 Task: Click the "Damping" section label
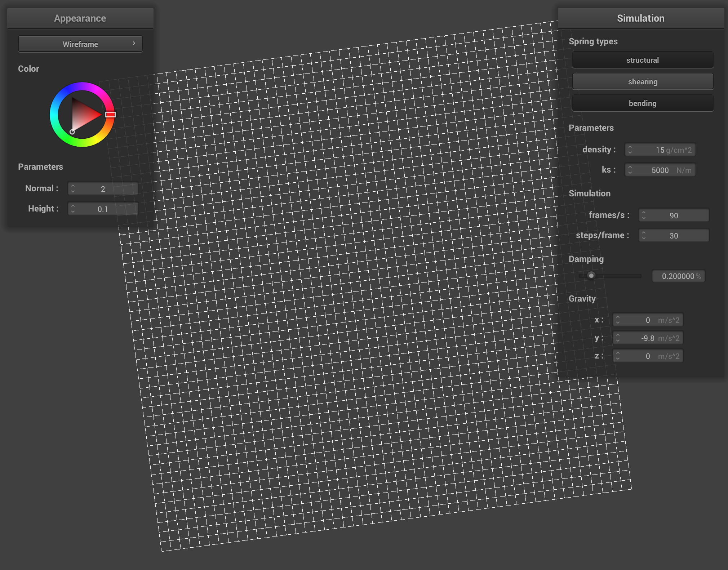(586, 259)
